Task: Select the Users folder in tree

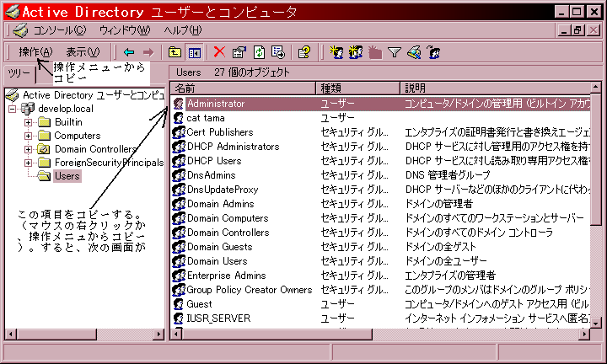Action: tap(67, 176)
